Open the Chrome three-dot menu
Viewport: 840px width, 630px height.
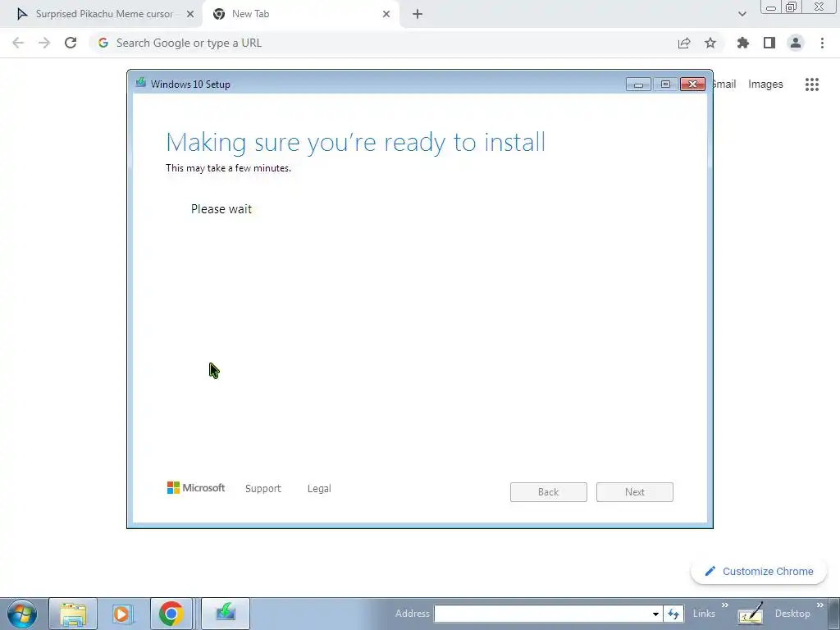822,43
